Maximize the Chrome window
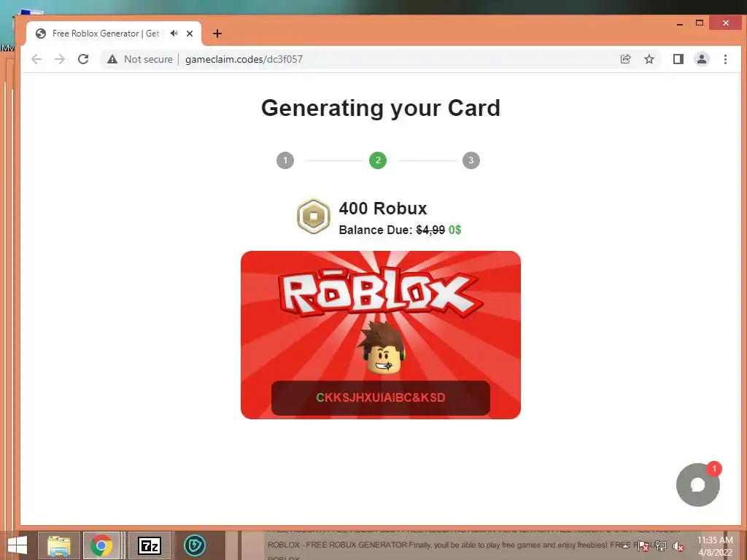The width and height of the screenshot is (747, 560). click(x=700, y=23)
